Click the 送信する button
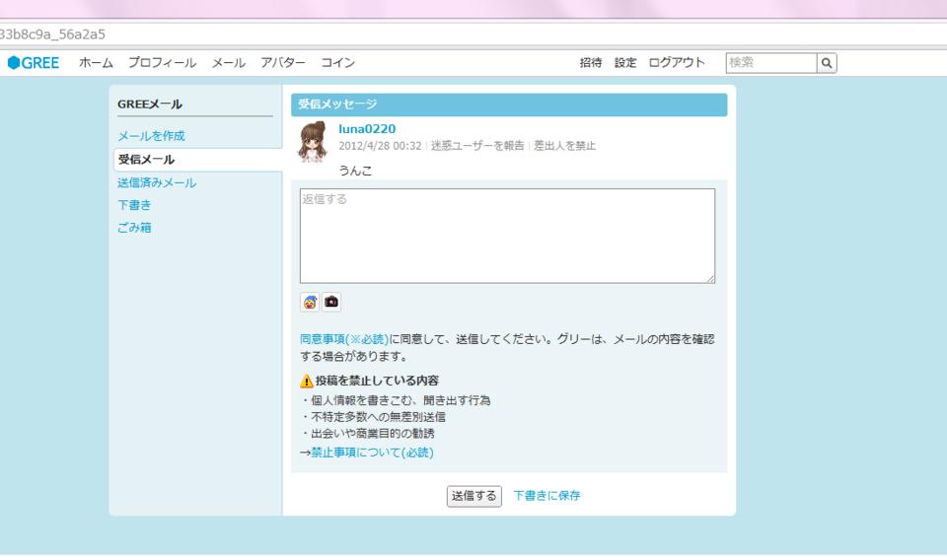Image resolution: width=947 pixels, height=560 pixels. point(474,496)
